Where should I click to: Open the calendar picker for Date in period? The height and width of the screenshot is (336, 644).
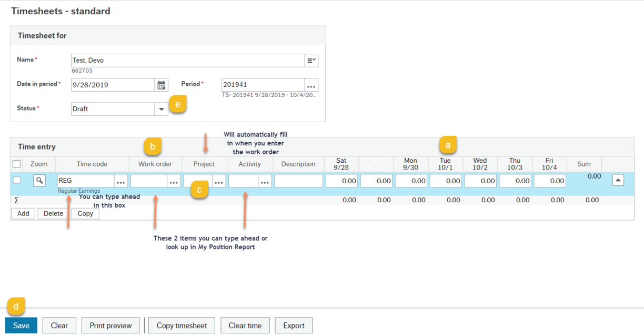(x=161, y=85)
